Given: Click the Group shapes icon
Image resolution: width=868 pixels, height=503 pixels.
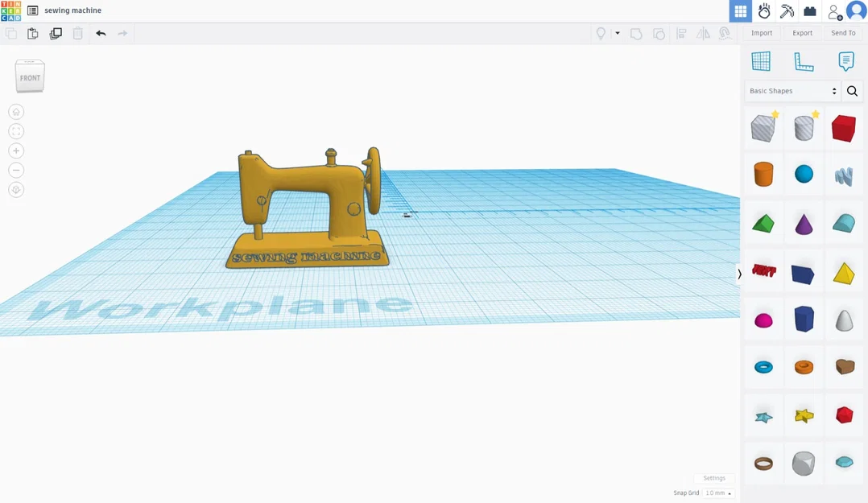Looking at the screenshot, I should pyautogui.click(x=636, y=34).
